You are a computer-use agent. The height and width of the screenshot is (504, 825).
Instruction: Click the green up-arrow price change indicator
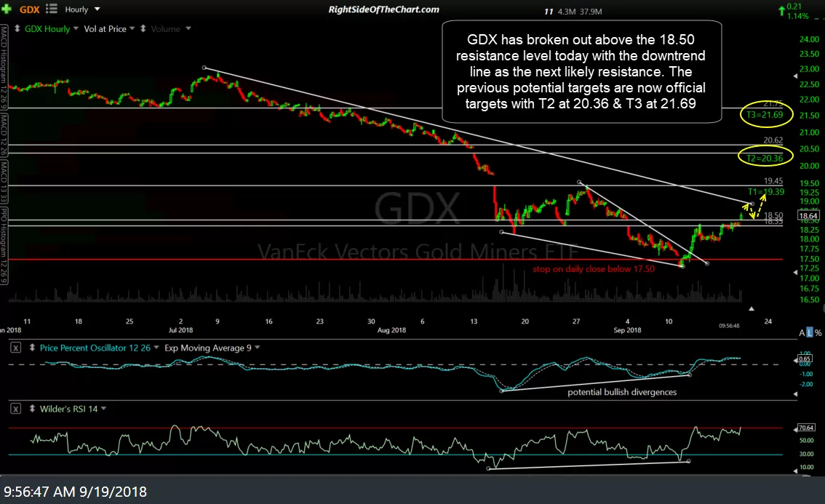[781, 10]
